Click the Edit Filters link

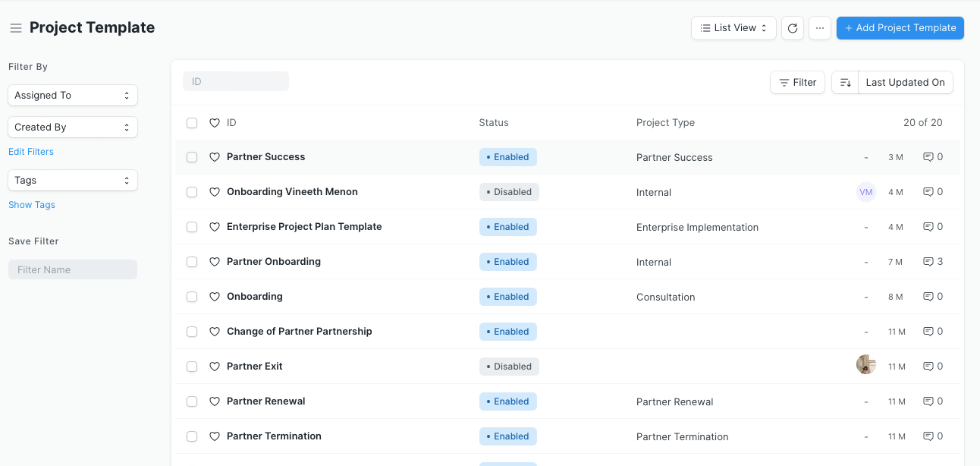(31, 152)
